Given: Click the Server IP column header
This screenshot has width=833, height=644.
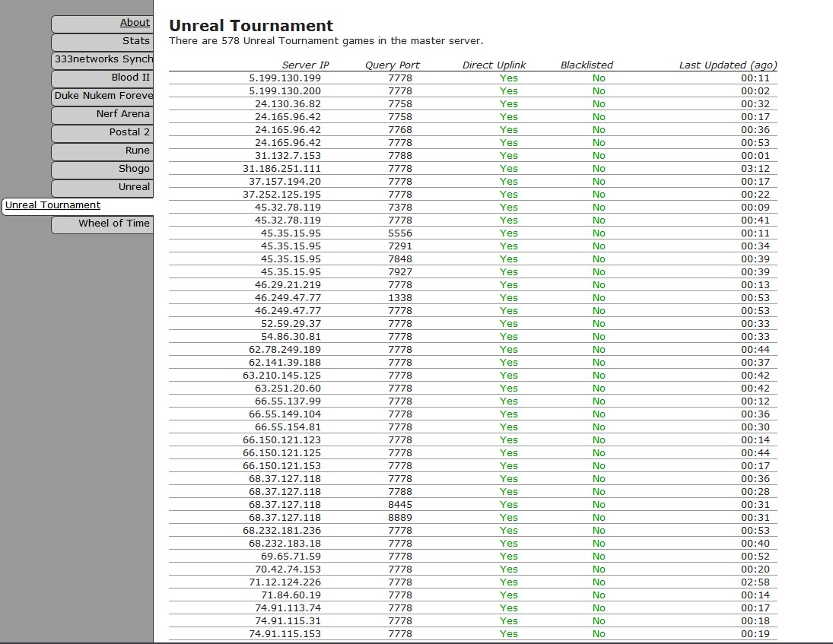Looking at the screenshot, I should [306, 65].
